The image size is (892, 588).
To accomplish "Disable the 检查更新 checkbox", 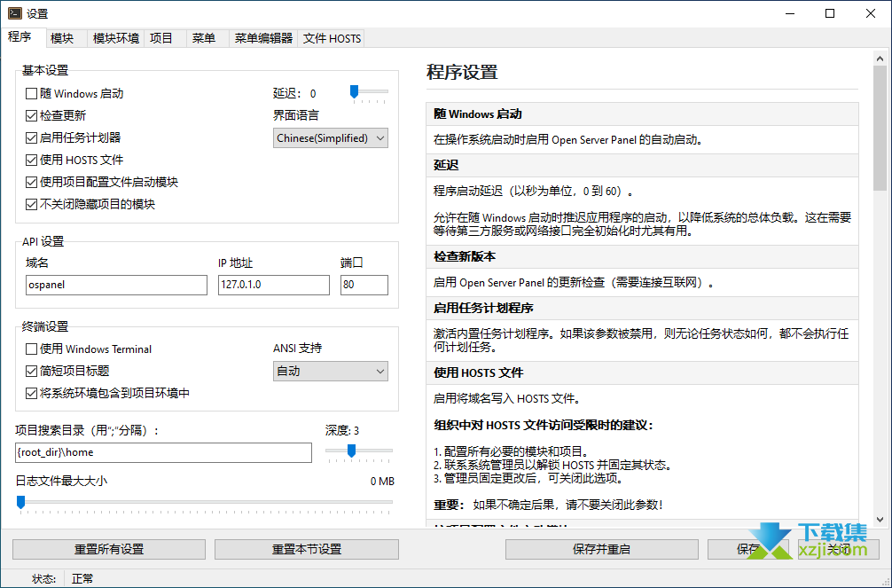I will click(30, 115).
